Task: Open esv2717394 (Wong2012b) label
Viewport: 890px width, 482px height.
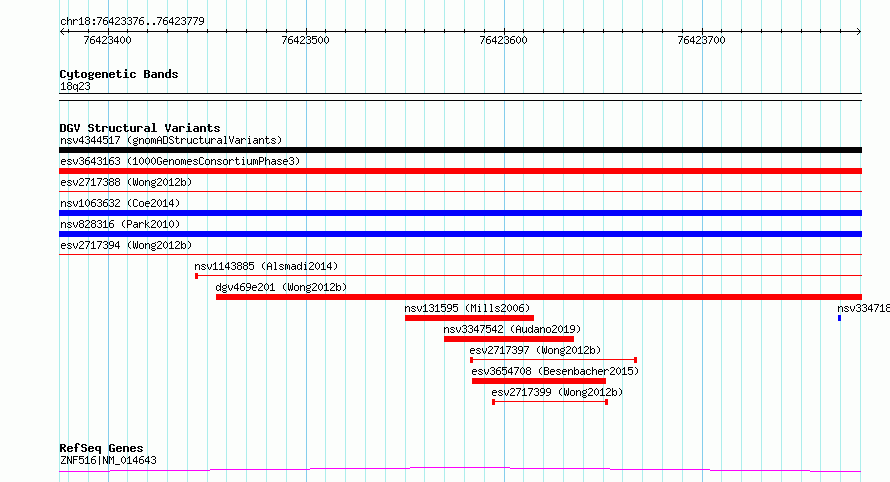Action: tap(126, 245)
